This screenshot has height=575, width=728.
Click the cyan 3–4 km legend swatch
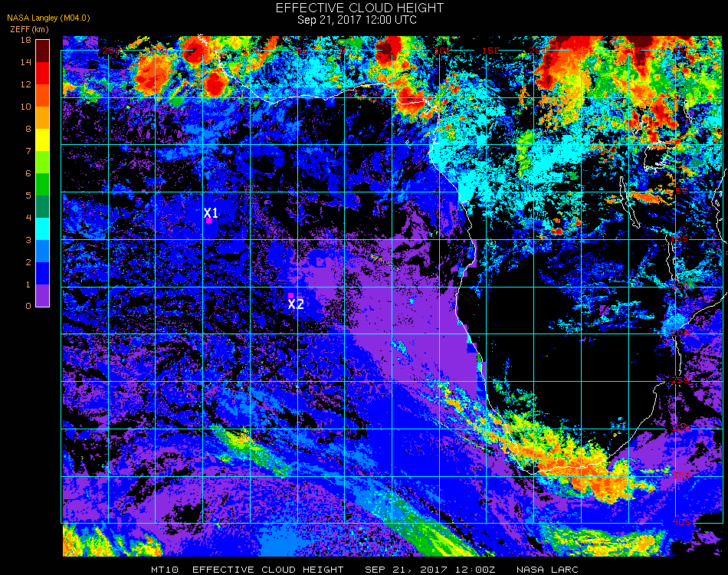[42, 229]
